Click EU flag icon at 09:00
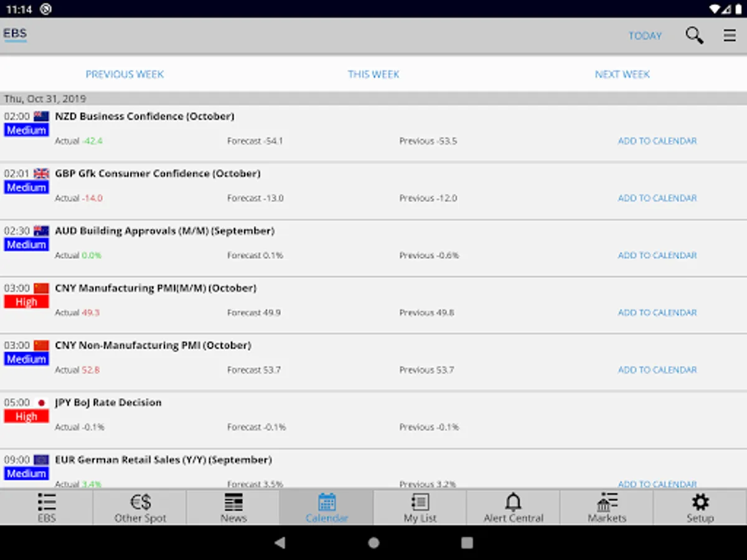 coord(41,460)
